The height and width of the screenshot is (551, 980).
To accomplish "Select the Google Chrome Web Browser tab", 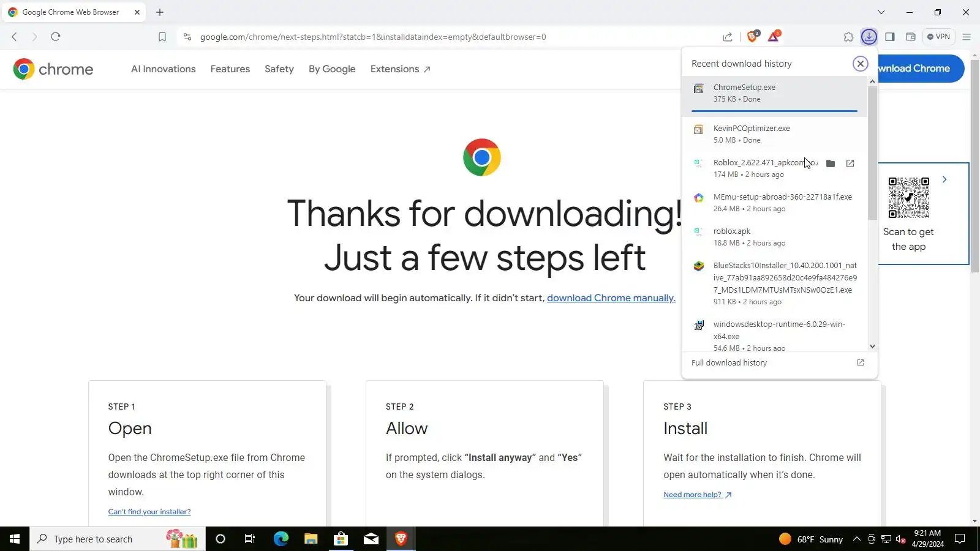I will pyautogui.click(x=73, y=12).
